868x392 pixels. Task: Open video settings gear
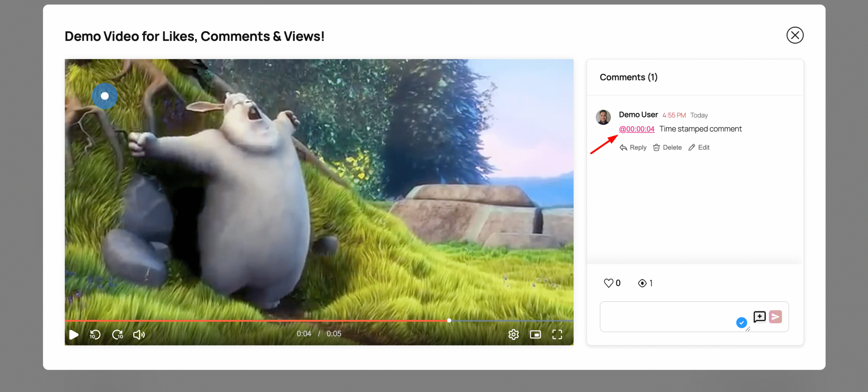click(514, 335)
